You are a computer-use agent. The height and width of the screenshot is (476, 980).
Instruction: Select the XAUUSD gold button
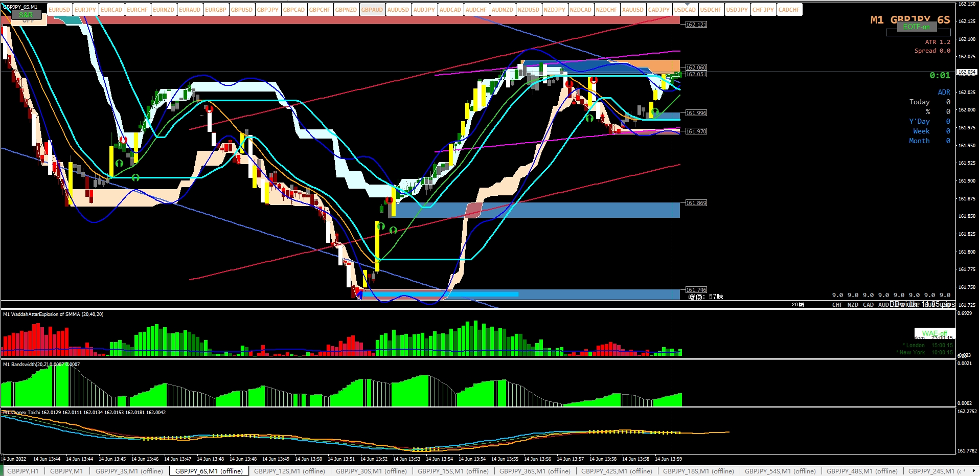(x=633, y=10)
